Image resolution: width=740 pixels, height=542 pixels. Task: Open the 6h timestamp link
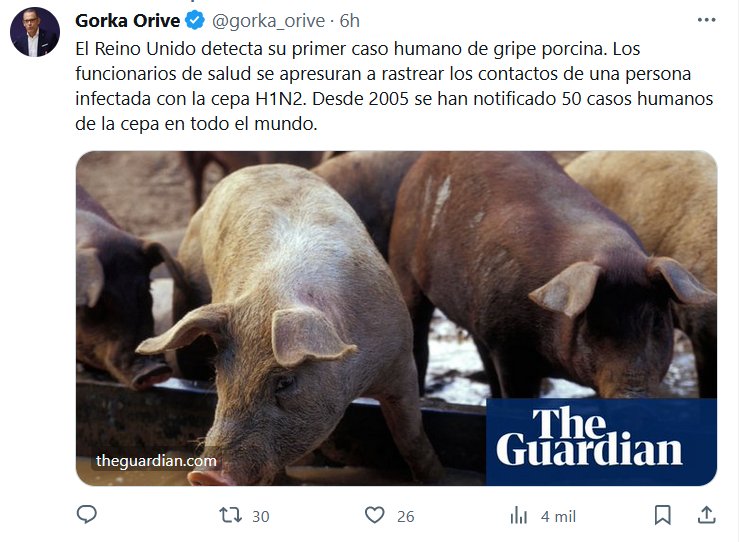[350, 21]
